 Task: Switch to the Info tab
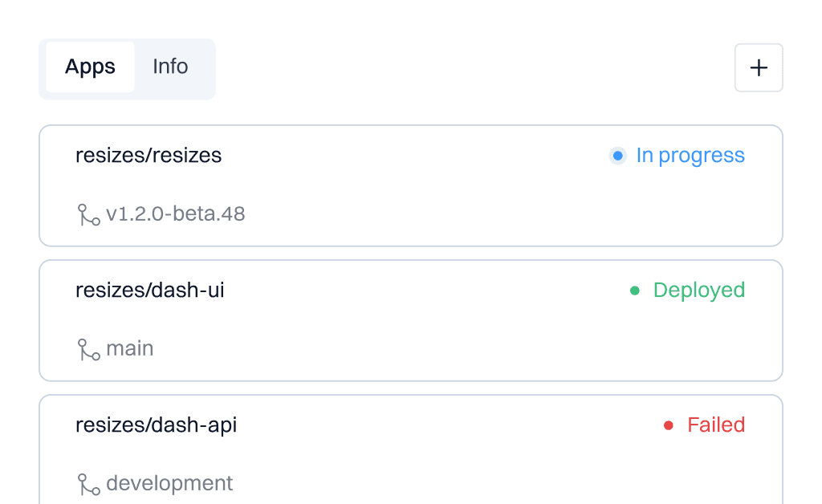[x=169, y=67]
